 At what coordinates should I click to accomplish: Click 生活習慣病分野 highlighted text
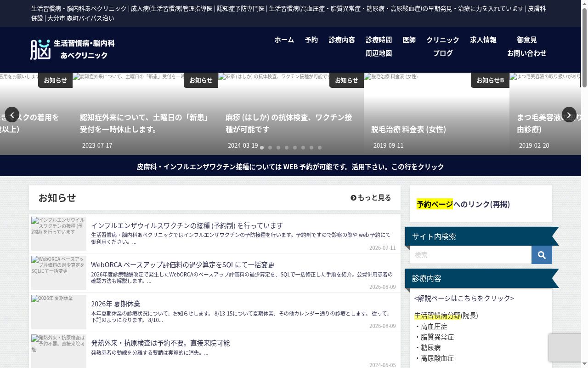pos(437,316)
